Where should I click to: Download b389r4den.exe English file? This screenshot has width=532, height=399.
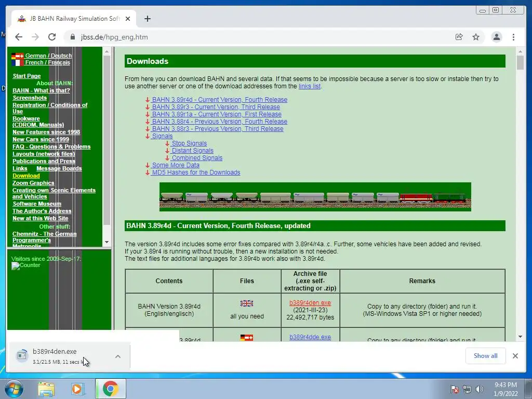[310, 303]
